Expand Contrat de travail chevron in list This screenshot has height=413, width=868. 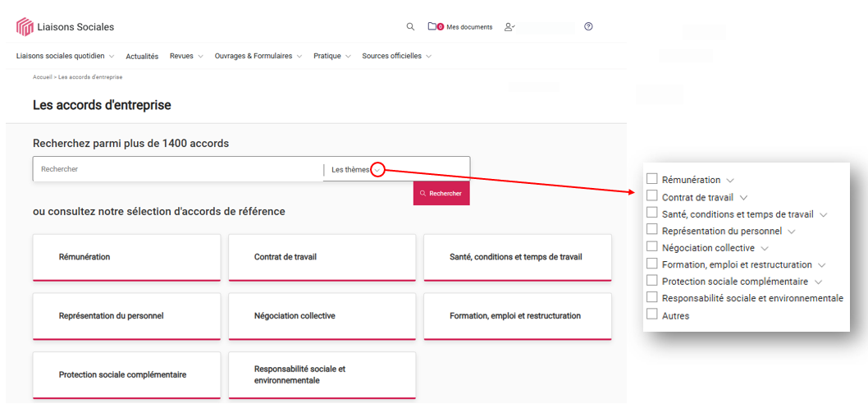click(x=743, y=197)
